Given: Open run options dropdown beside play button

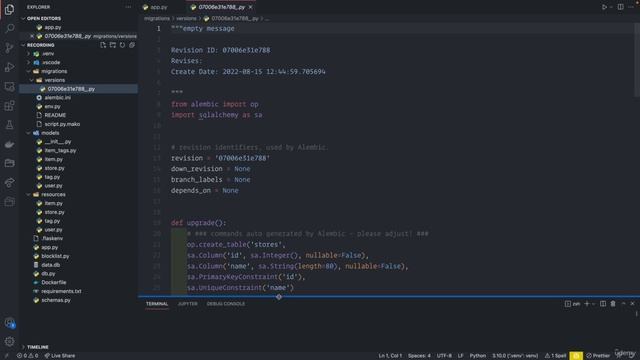Looking at the screenshot, I should pos(611,7).
